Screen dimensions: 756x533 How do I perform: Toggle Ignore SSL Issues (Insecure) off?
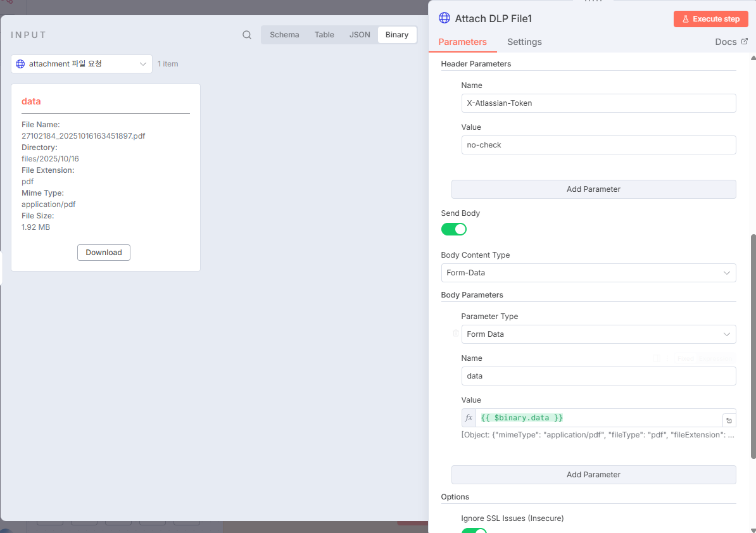(474, 530)
